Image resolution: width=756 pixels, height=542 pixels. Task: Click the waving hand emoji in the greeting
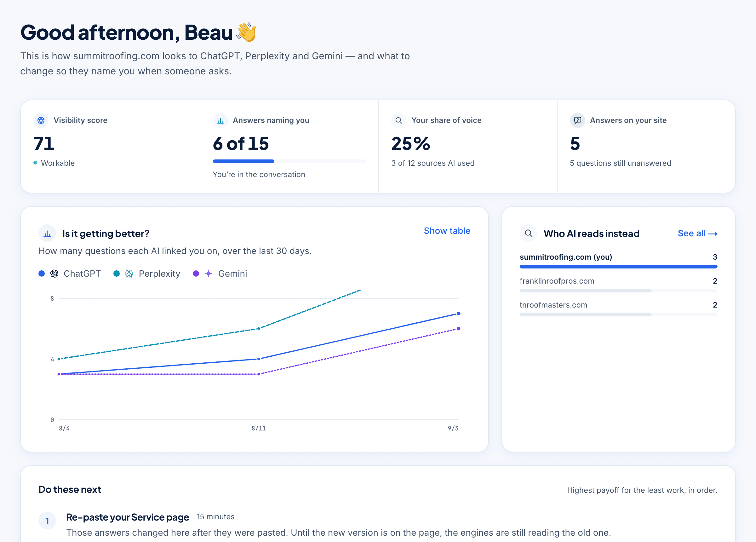click(246, 32)
